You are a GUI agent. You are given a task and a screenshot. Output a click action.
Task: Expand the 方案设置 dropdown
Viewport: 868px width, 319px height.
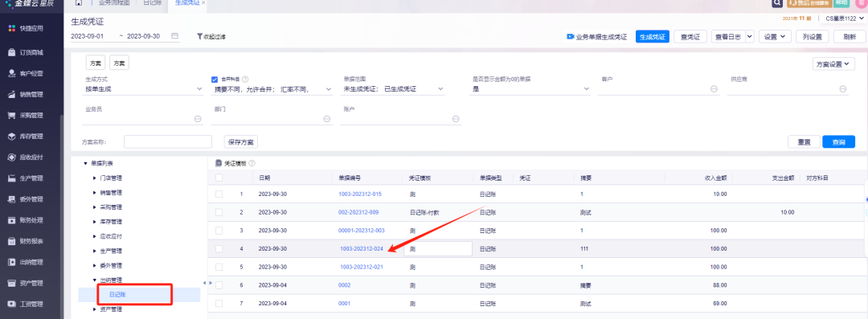[x=834, y=63]
